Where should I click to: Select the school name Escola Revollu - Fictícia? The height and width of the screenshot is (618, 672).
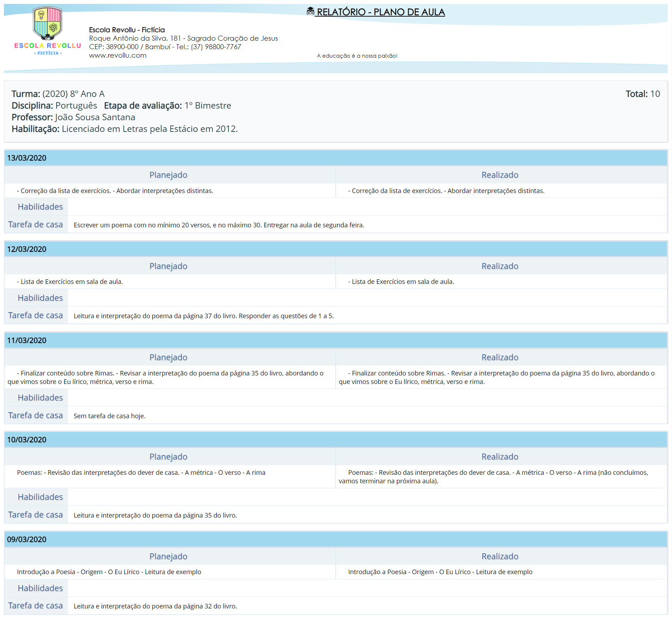coord(127,30)
